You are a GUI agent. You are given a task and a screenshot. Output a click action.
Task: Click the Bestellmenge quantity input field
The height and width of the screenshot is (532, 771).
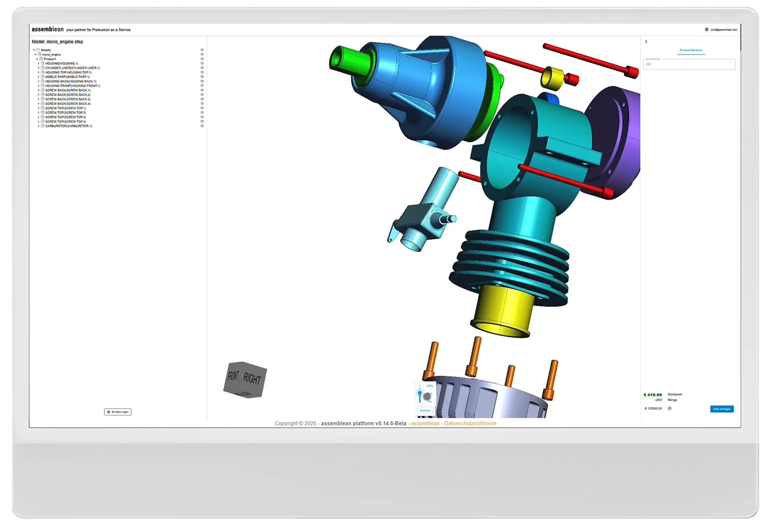[x=689, y=64]
